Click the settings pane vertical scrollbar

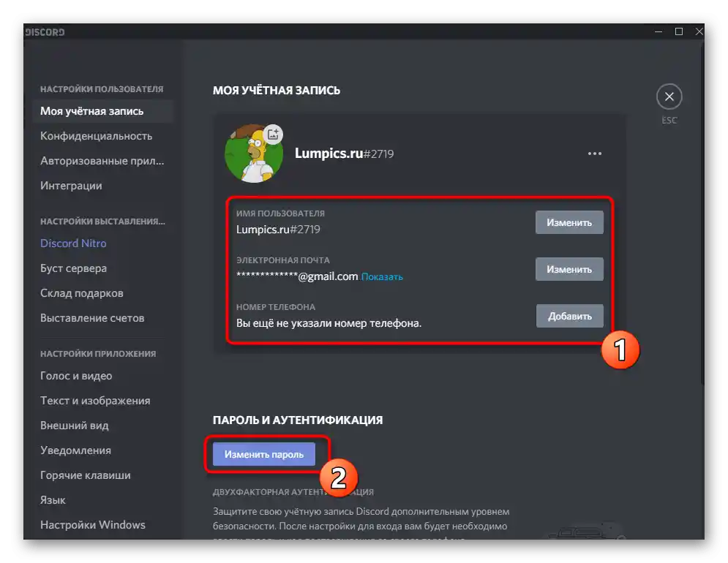(702, 214)
